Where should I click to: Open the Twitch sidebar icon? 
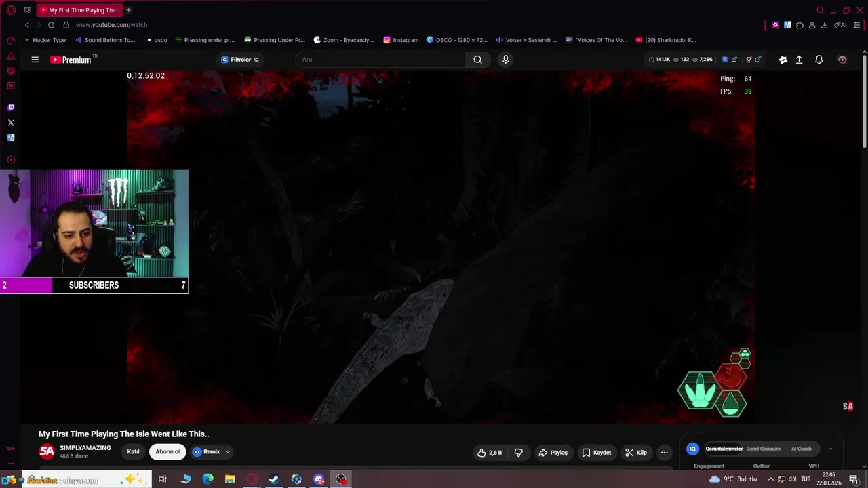pyautogui.click(x=11, y=108)
